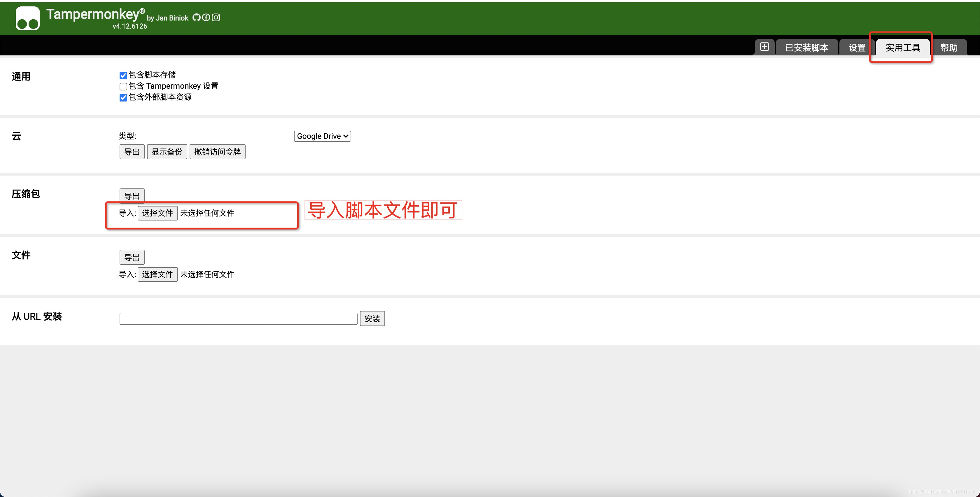Open the Instagram icon link in header
The width and height of the screenshot is (980, 497).
[x=216, y=17]
